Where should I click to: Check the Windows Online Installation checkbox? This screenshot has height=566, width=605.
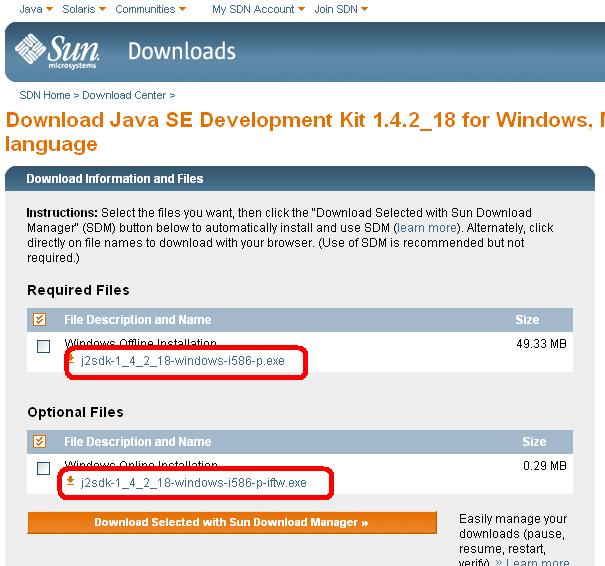tap(43, 468)
